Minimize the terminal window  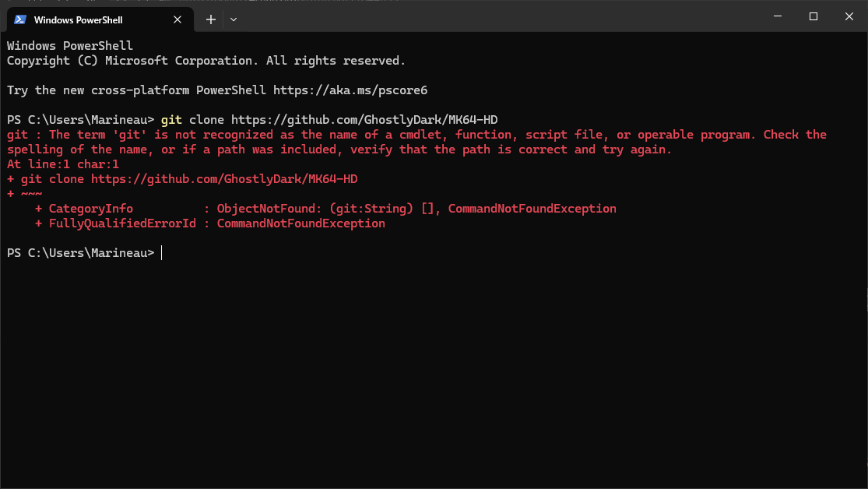pos(777,16)
